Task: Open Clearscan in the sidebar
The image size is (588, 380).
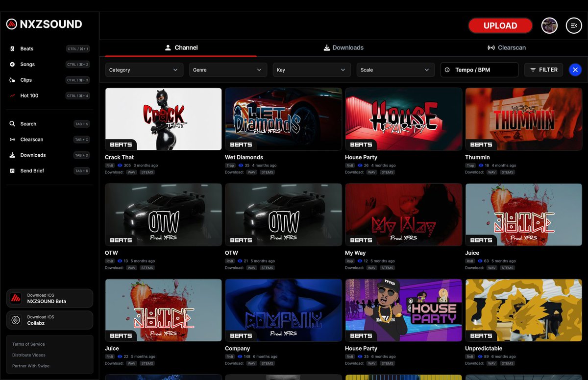Action: (x=49, y=140)
